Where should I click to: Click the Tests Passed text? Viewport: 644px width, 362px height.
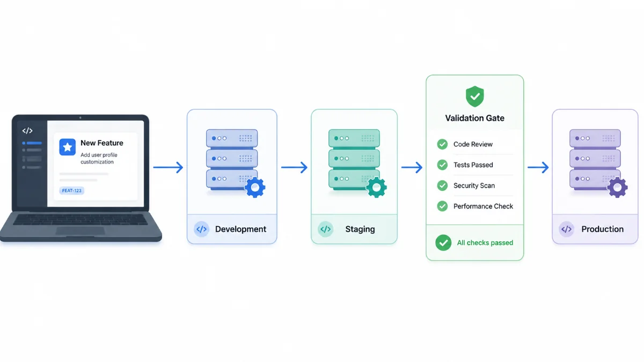(x=473, y=165)
